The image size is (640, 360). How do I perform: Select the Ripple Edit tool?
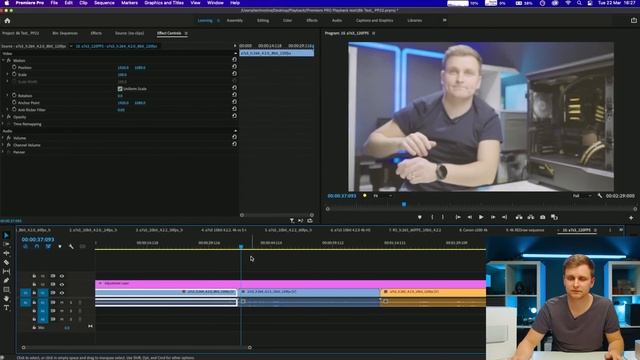click(6, 253)
